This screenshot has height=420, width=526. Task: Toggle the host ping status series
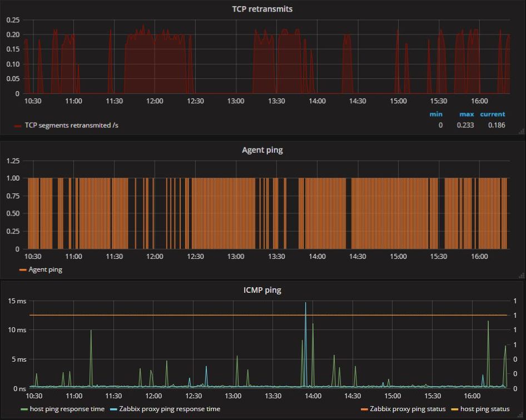pos(485,409)
